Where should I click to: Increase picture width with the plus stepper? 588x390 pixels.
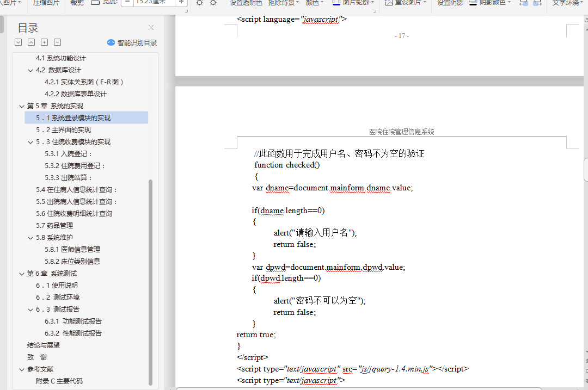[181, 2]
